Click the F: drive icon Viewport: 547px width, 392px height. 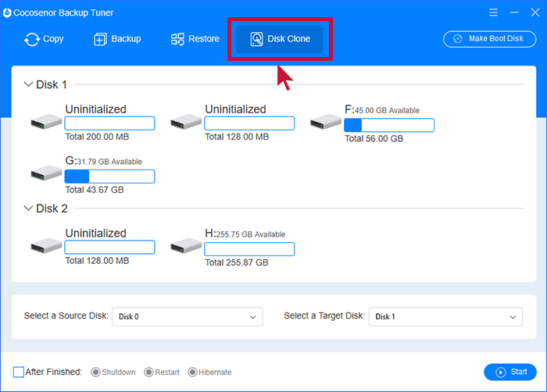[x=326, y=122]
